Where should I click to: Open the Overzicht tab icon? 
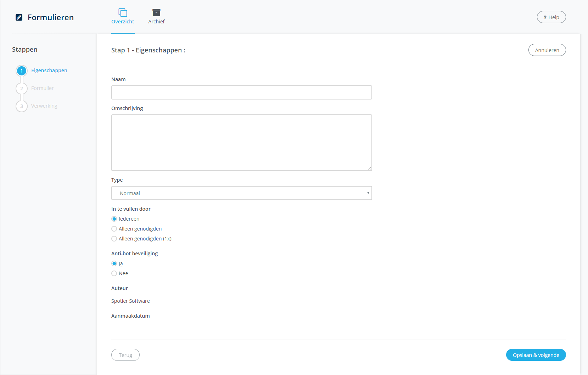123,13
